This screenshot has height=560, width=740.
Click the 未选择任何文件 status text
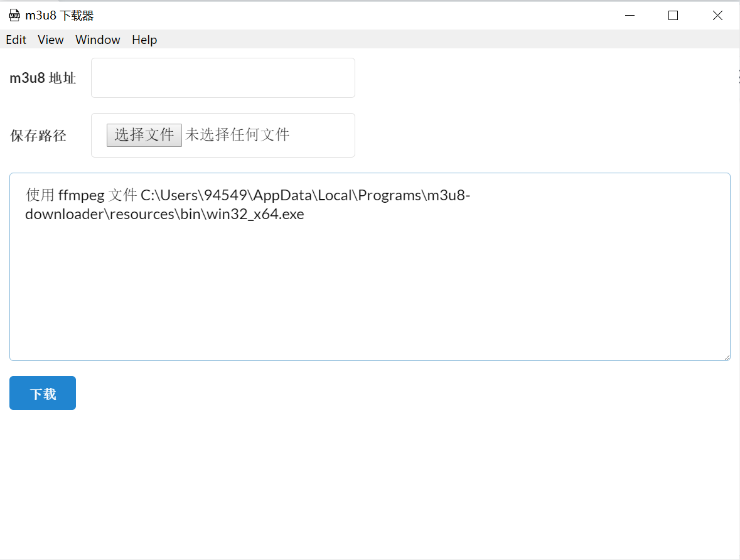pyautogui.click(x=237, y=135)
